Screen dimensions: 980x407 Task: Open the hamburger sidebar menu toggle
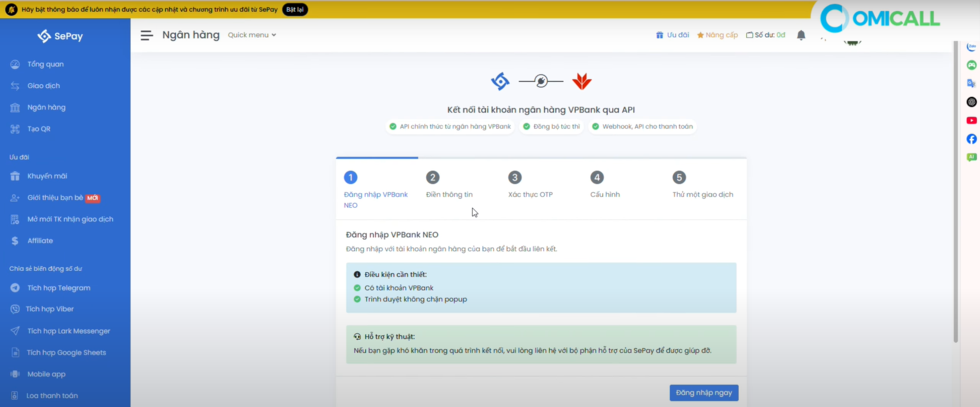146,35
